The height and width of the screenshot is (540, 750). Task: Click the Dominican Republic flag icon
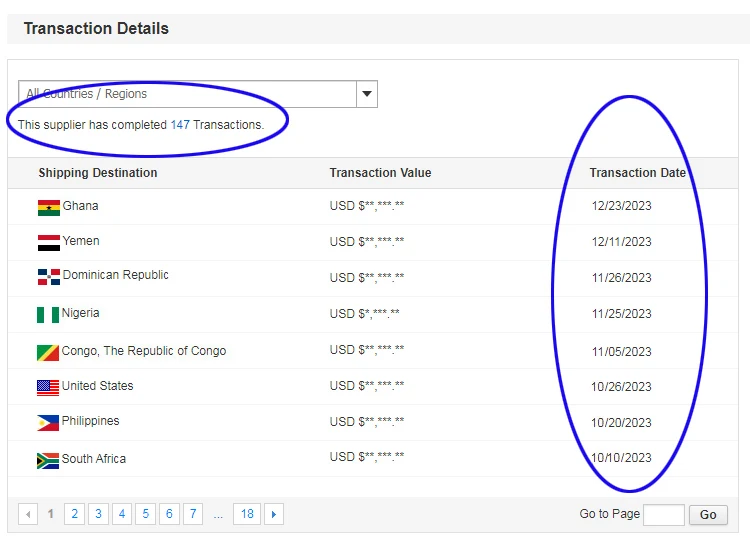(x=49, y=277)
